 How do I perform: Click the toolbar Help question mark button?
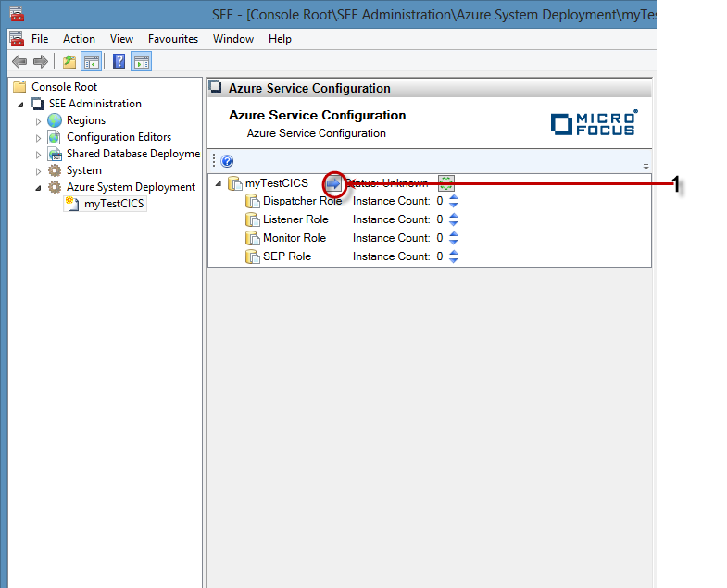click(x=119, y=62)
